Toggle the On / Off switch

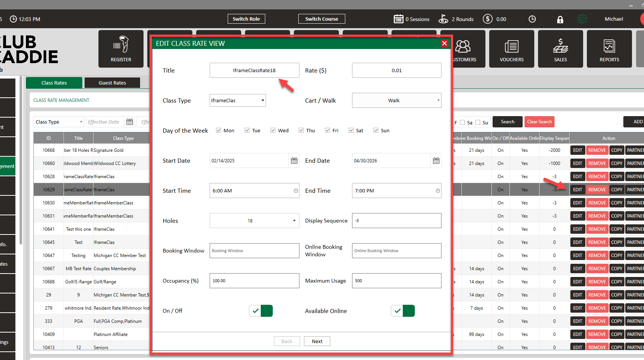click(x=261, y=311)
